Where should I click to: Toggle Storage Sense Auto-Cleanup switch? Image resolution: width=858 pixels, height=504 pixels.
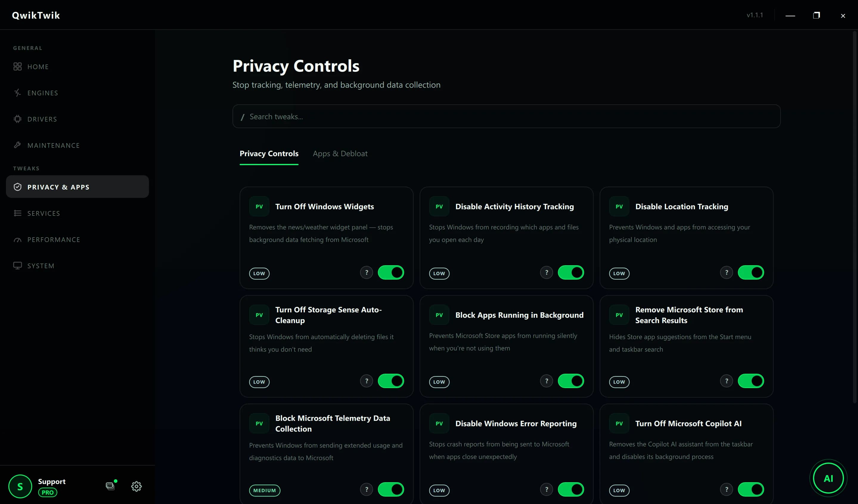pyautogui.click(x=391, y=381)
